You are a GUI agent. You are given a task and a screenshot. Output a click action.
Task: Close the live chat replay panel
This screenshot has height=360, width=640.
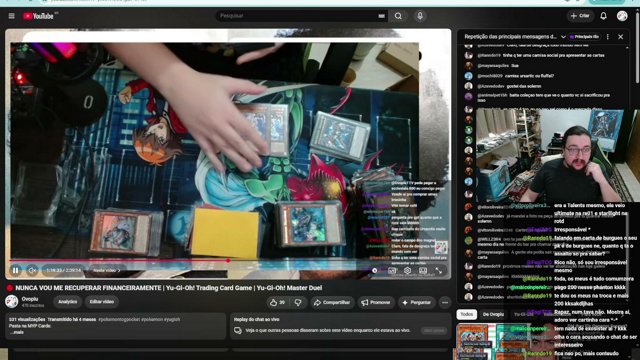point(620,37)
